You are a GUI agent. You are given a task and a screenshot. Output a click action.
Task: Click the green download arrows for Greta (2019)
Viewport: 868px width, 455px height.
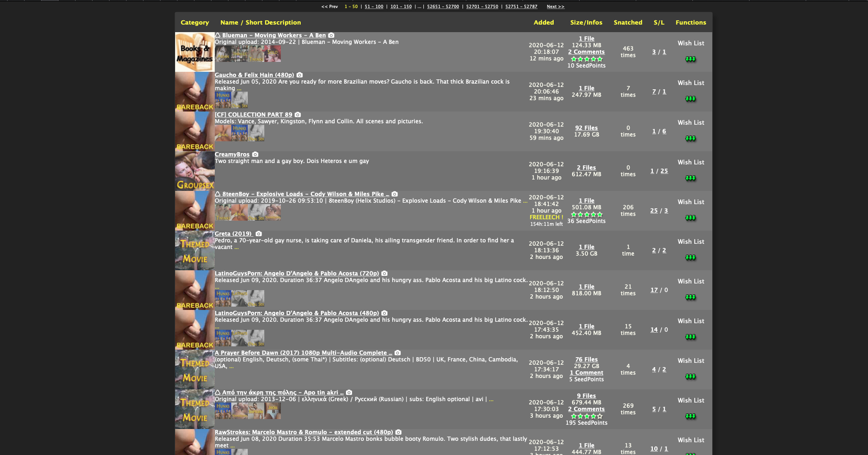point(691,258)
